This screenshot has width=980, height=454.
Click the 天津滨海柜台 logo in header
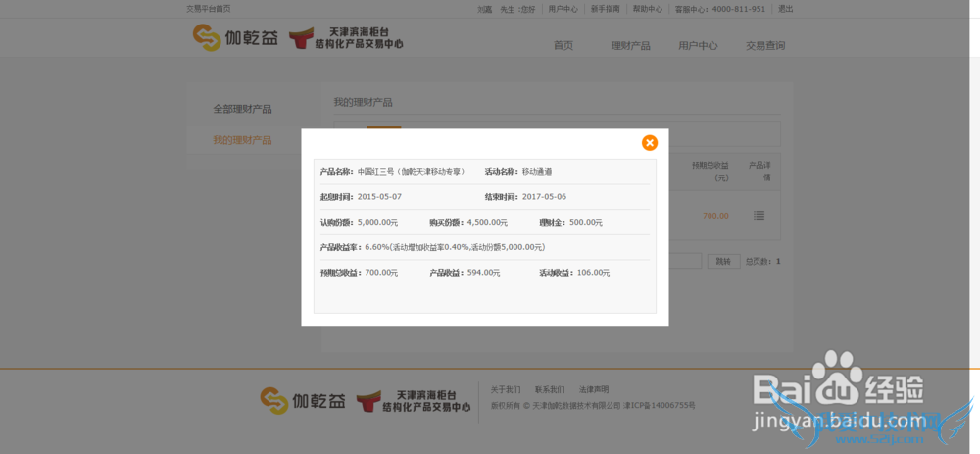(x=353, y=38)
